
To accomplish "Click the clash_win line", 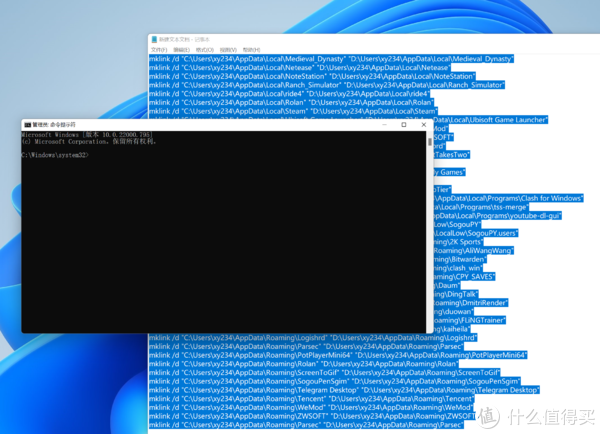I will pyautogui.click(x=458, y=268).
